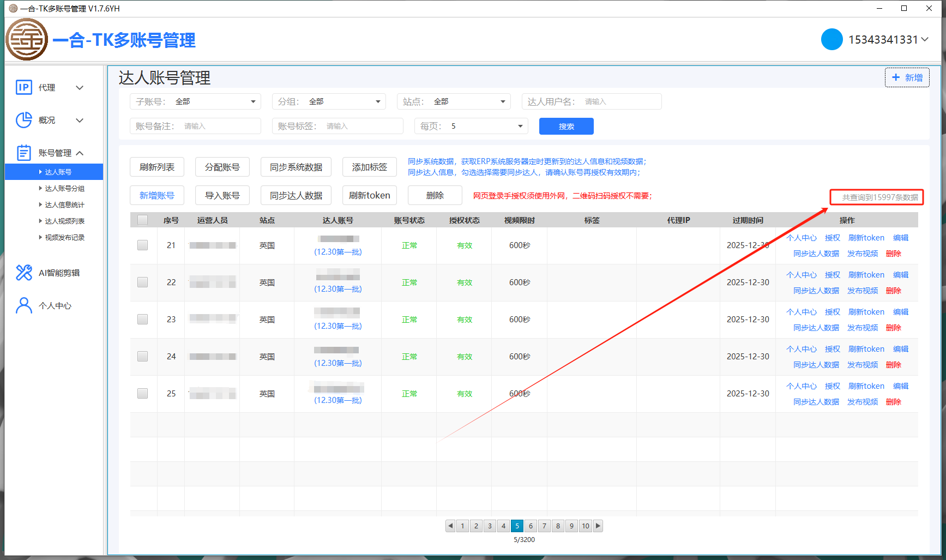This screenshot has height=560, width=946.
Task: Click the AI smart editing tools icon
Action: [24, 273]
